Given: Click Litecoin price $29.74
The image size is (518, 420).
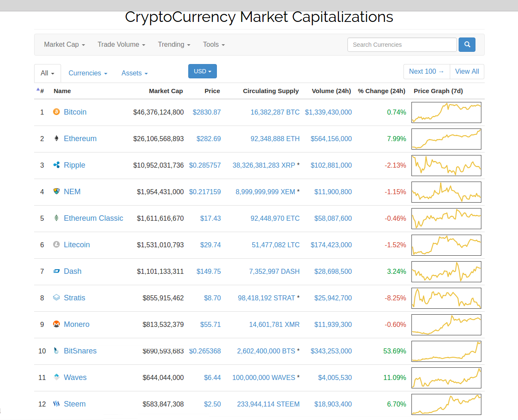Looking at the screenshot, I should [211, 245].
